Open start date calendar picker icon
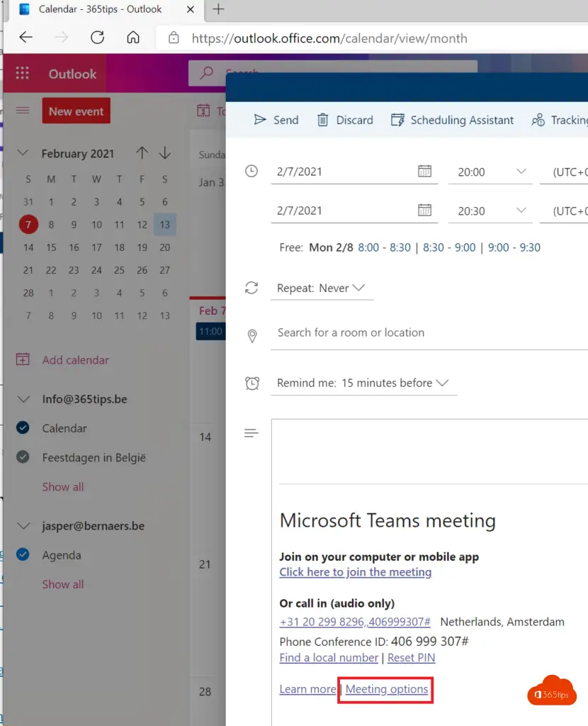 pyautogui.click(x=424, y=171)
